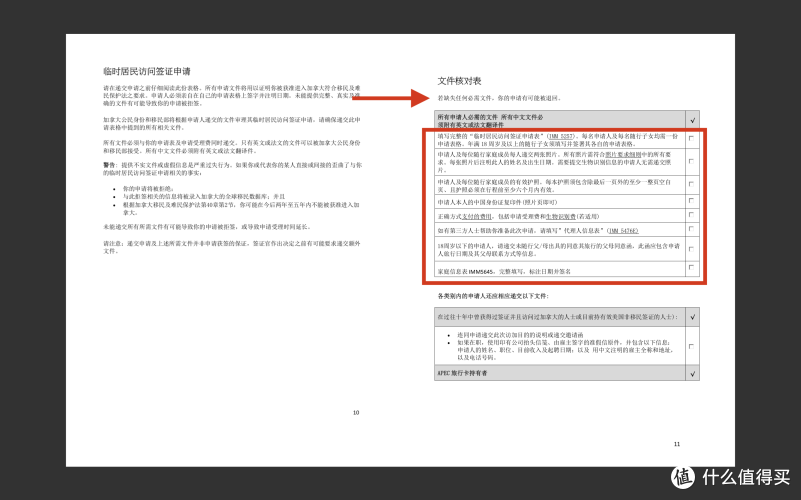The height and width of the screenshot is (500, 801).
Task: Click the checkmark in the 所有申请人必需的文件 header
Action: tap(693, 121)
